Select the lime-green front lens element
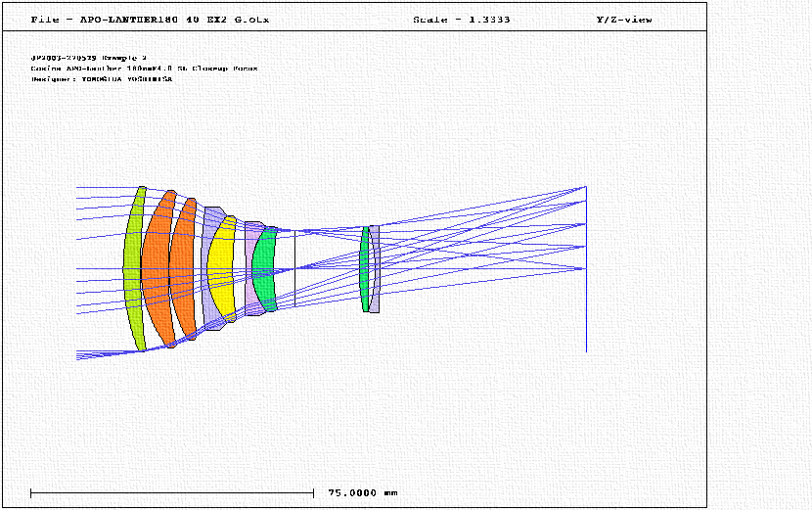Viewport: 812px width, 510px height. point(133,268)
